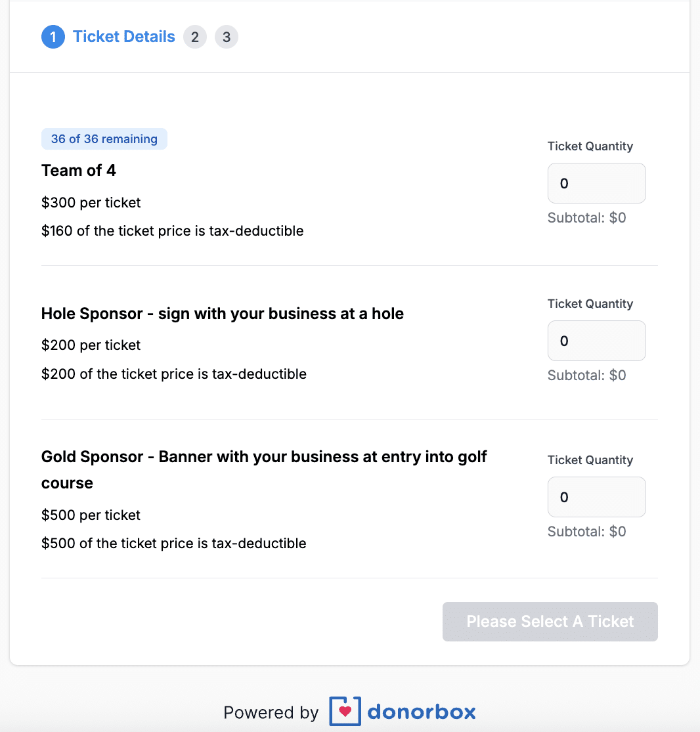Go to step 2 of checkout

195,37
